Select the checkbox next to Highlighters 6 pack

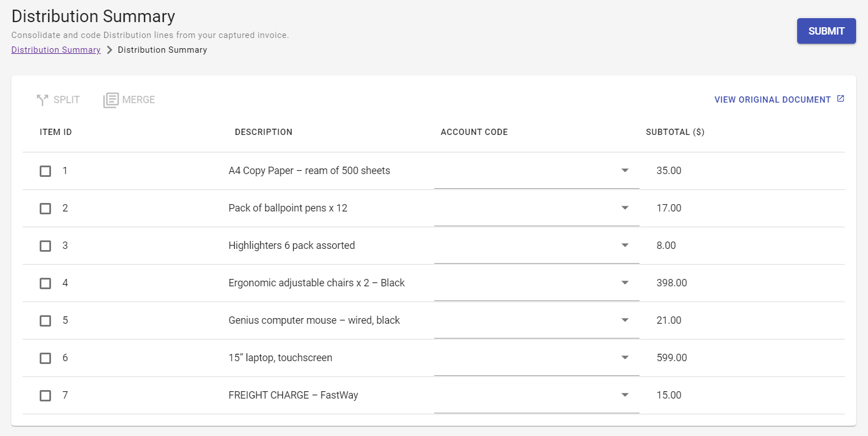45,245
